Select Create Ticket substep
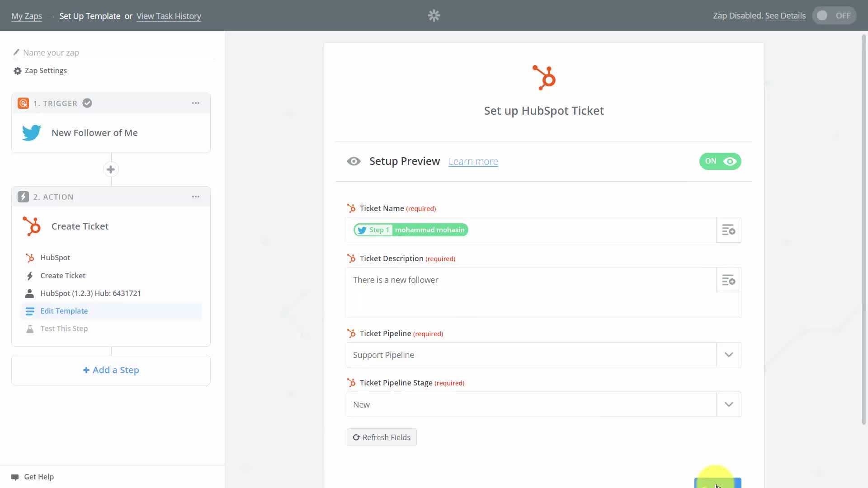The width and height of the screenshot is (868, 488). pyautogui.click(x=111, y=276)
